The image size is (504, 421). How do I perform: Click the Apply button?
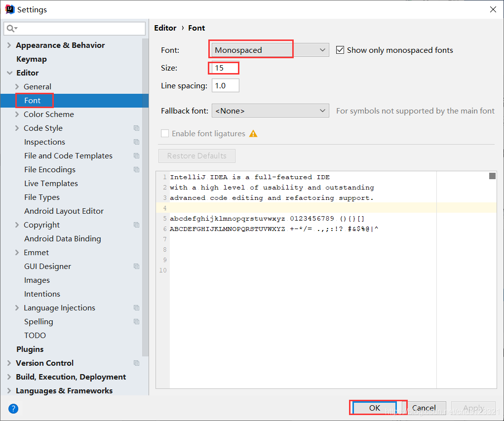[473, 408]
